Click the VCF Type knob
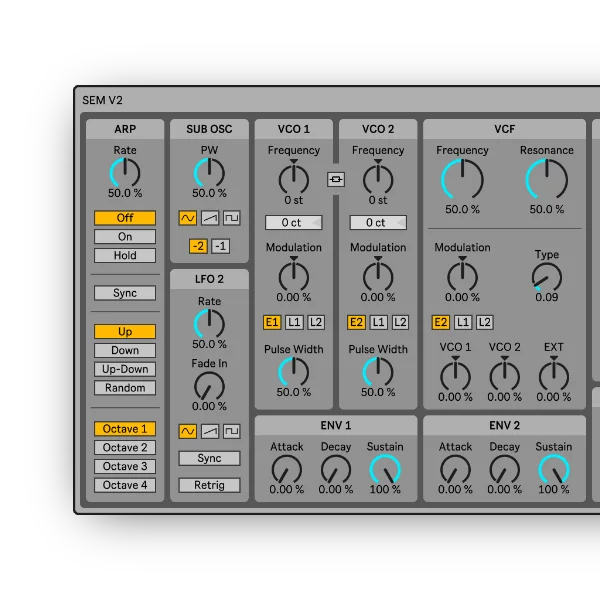 tap(547, 277)
